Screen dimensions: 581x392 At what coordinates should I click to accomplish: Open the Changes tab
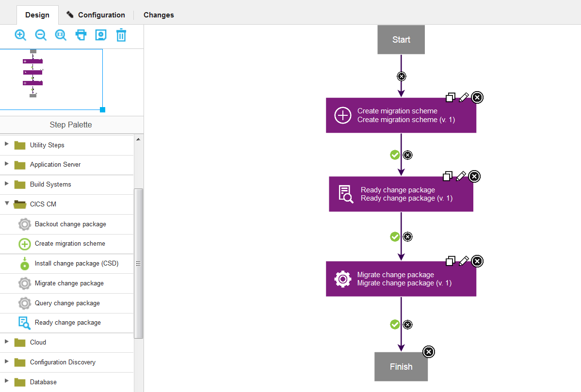tap(159, 15)
